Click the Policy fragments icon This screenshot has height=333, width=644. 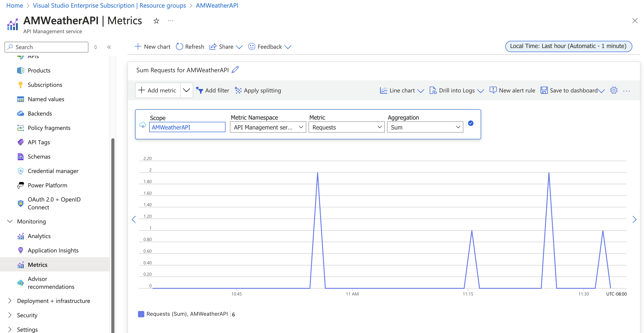20,128
